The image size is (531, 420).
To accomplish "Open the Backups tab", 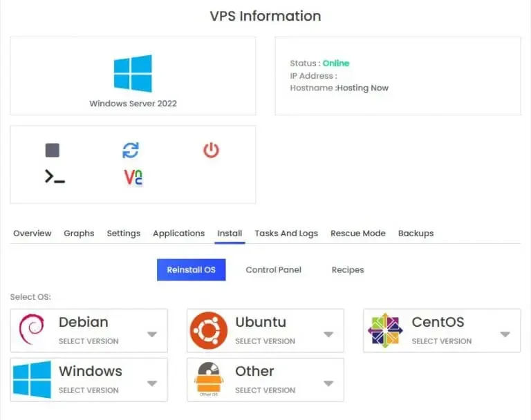I will point(416,233).
